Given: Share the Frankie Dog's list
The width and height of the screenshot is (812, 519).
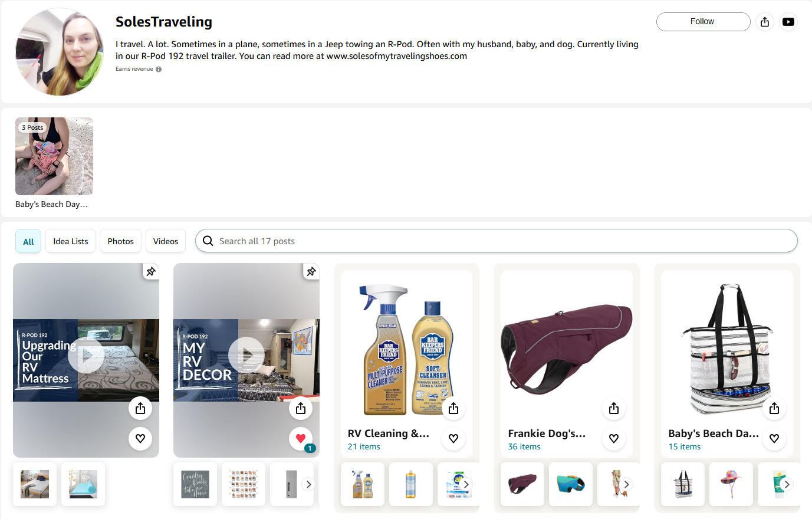Looking at the screenshot, I should tap(614, 408).
